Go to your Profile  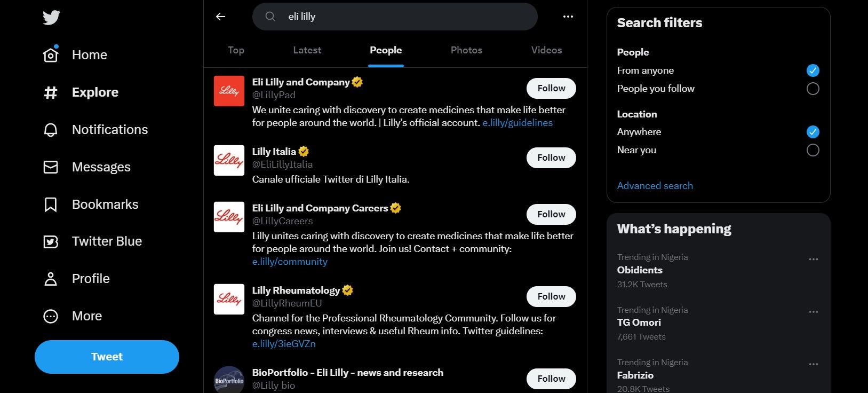[x=90, y=278]
